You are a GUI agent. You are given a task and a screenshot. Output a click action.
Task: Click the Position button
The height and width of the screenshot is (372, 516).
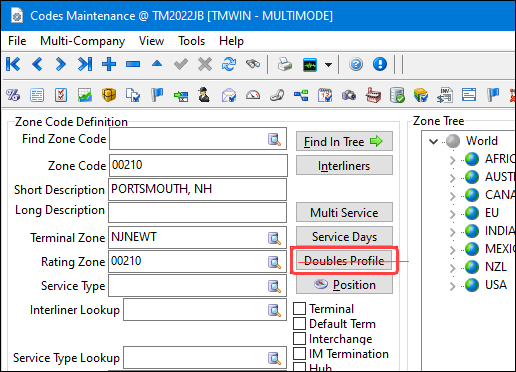coord(344,285)
